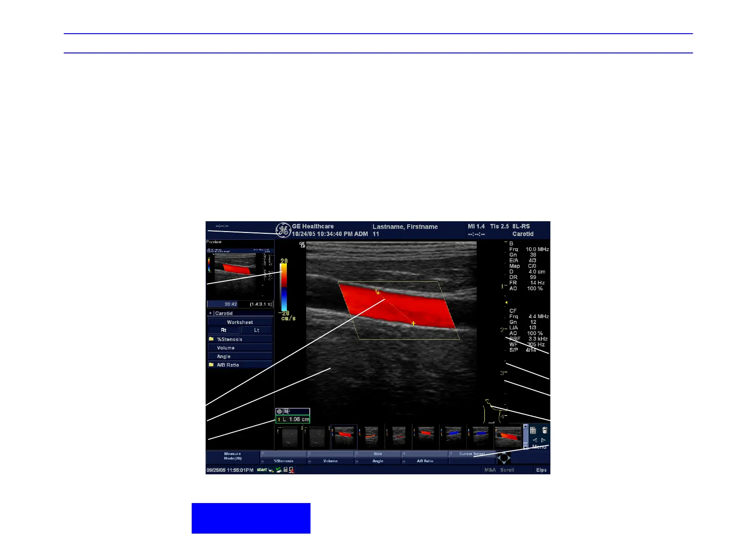Click the start label in status bar
The width and height of the screenshot is (756, 534).
(x=262, y=470)
